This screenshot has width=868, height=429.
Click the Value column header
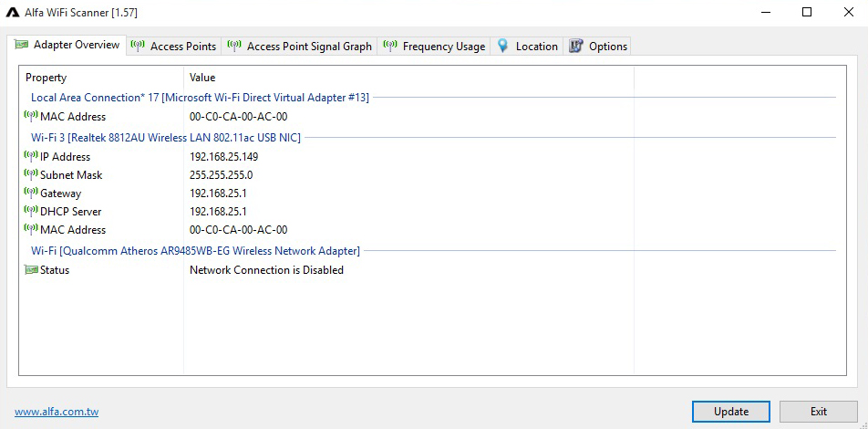(202, 78)
